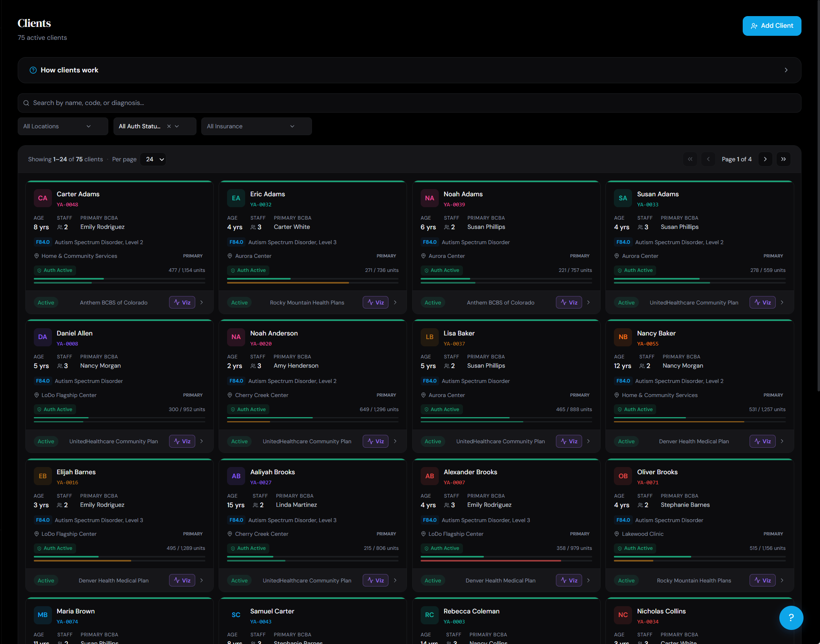Open Viz for Daniel Allen

click(x=182, y=441)
